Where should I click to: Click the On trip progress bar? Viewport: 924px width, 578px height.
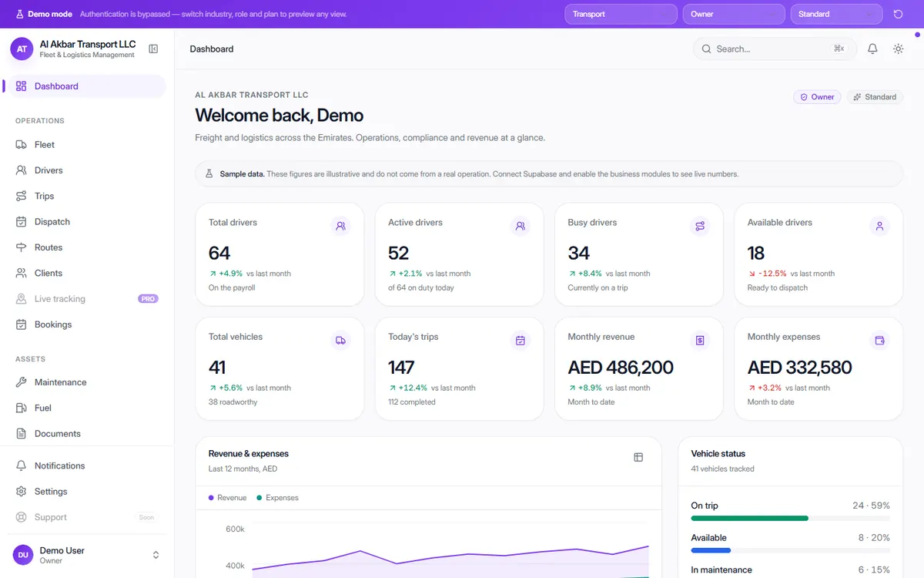click(x=790, y=519)
